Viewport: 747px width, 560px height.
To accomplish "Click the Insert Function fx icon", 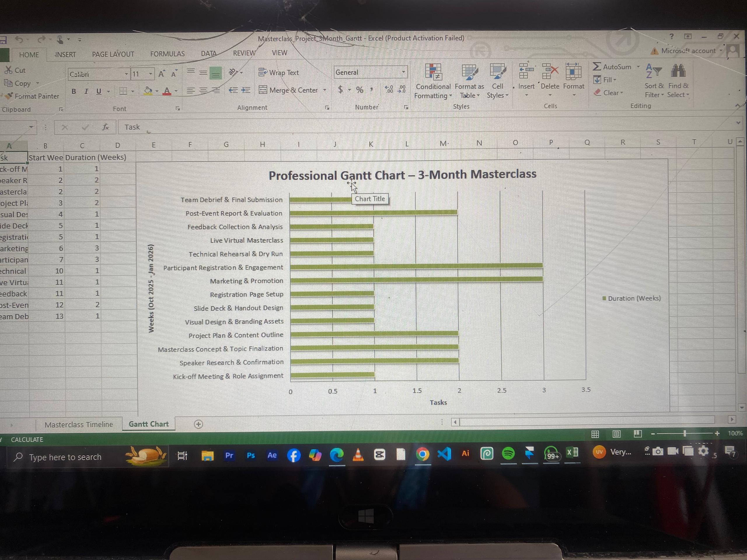I will (x=105, y=127).
